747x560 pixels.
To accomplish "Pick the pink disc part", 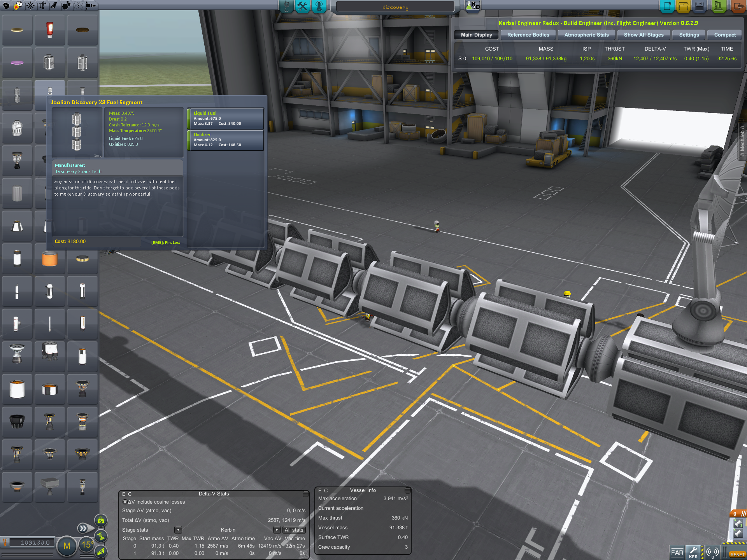I will [17, 63].
